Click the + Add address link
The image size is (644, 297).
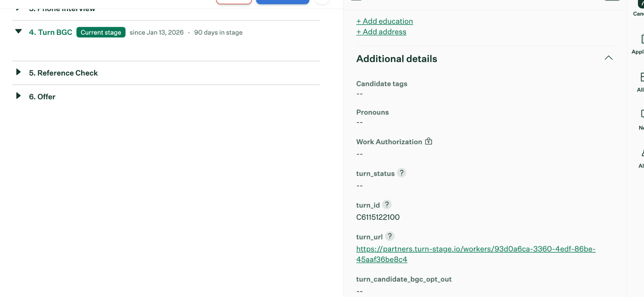tap(381, 32)
